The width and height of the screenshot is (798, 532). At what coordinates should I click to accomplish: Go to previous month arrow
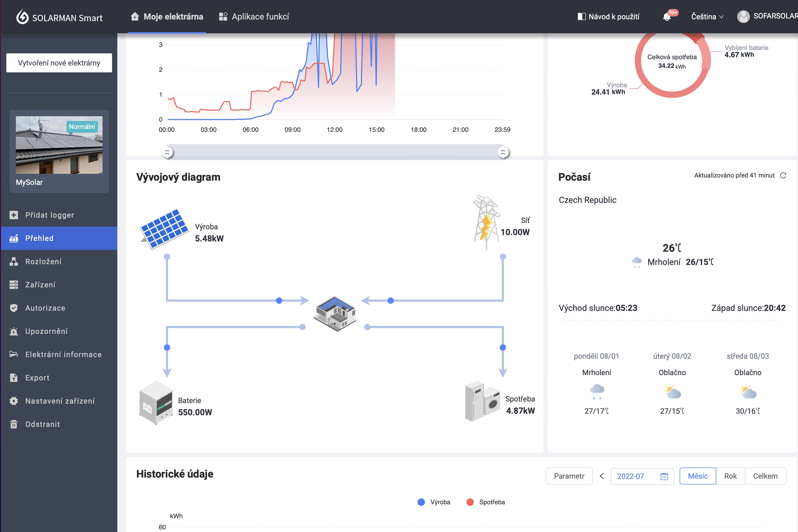(602, 476)
